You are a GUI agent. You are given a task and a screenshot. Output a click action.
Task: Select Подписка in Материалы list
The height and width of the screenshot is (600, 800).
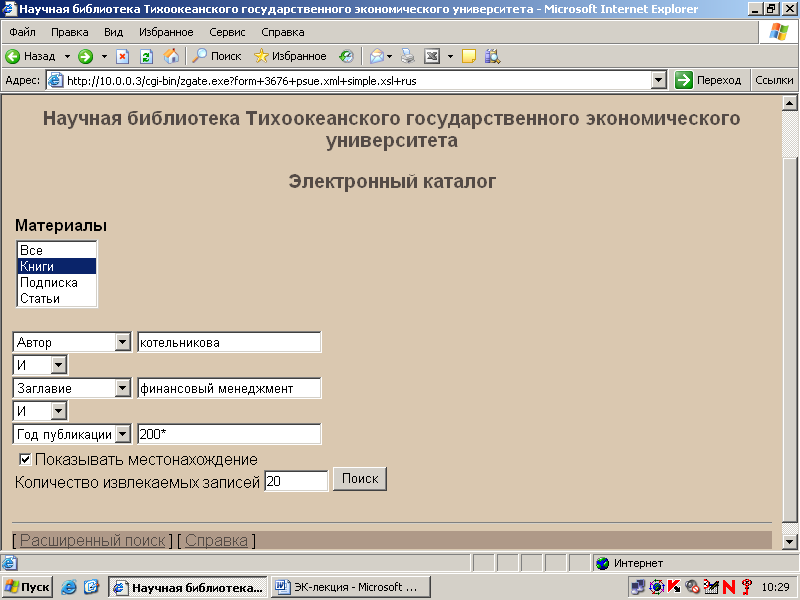pos(57,283)
